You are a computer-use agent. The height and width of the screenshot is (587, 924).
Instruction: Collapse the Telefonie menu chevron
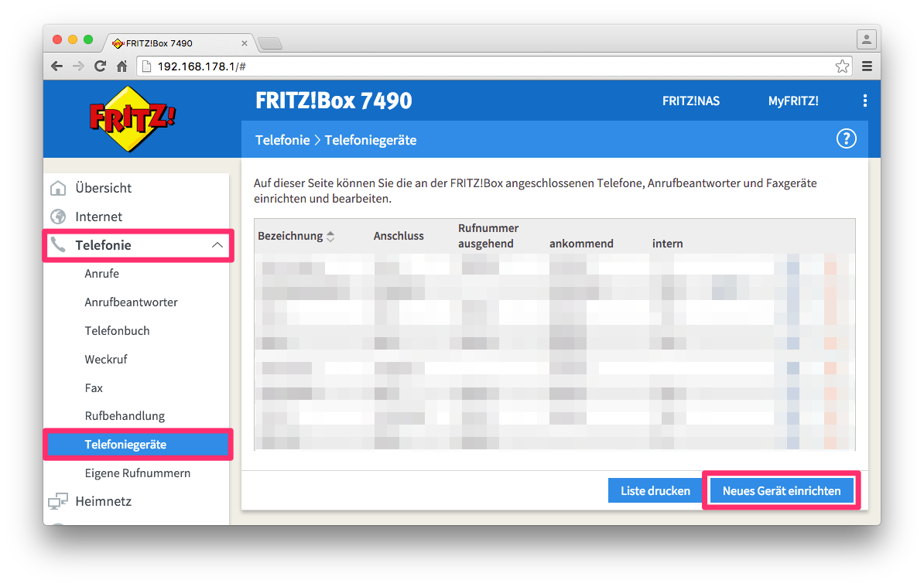217,245
